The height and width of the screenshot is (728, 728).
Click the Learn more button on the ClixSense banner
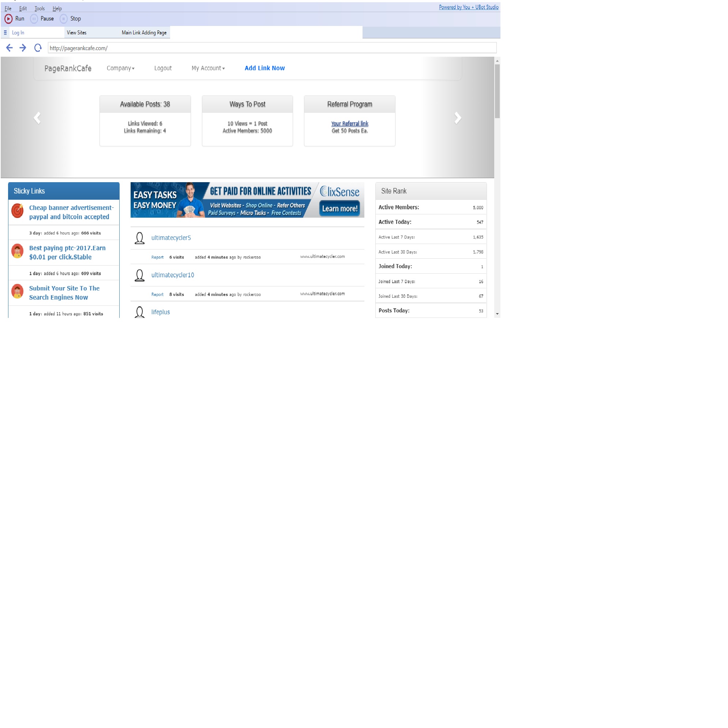coord(339,209)
